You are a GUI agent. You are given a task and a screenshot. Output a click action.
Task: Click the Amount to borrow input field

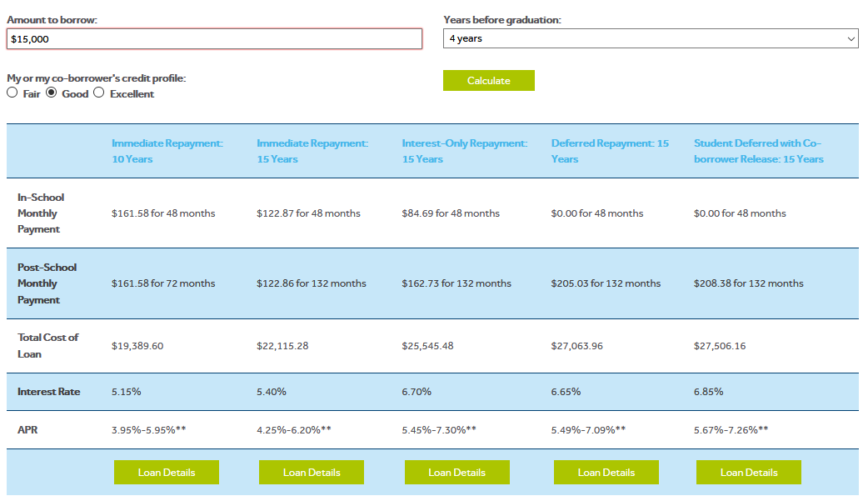214,38
